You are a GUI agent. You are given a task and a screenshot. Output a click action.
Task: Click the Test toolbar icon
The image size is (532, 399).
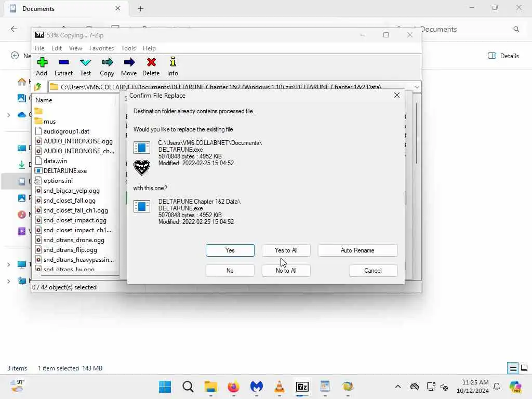pyautogui.click(x=86, y=66)
